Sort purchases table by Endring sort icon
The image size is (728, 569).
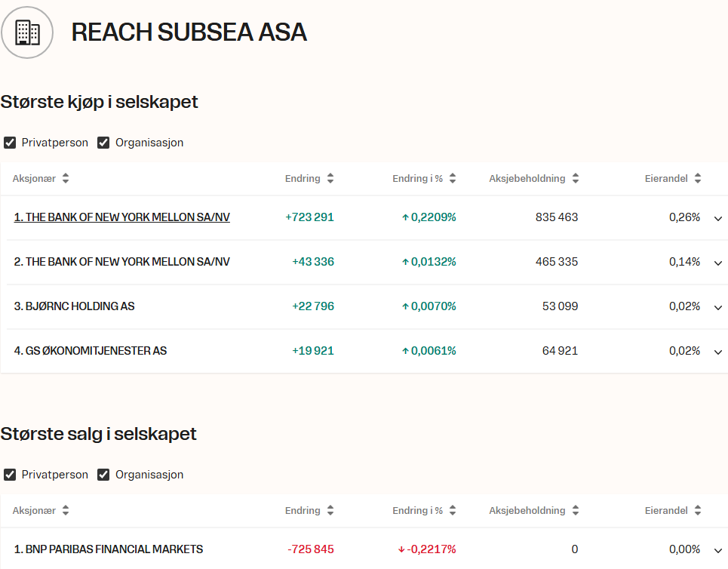tap(330, 179)
